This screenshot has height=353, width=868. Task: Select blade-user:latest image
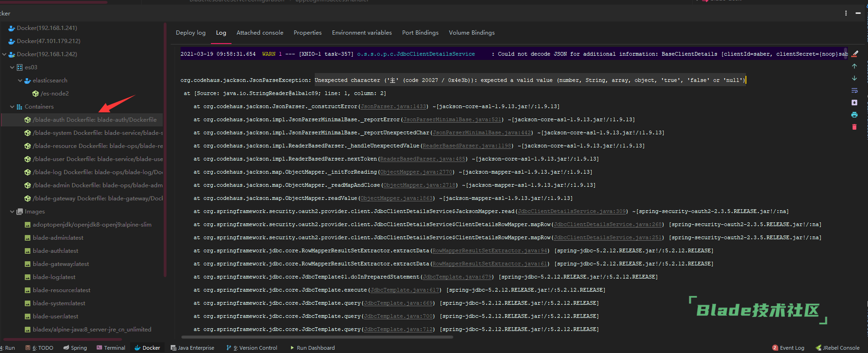(x=56, y=316)
